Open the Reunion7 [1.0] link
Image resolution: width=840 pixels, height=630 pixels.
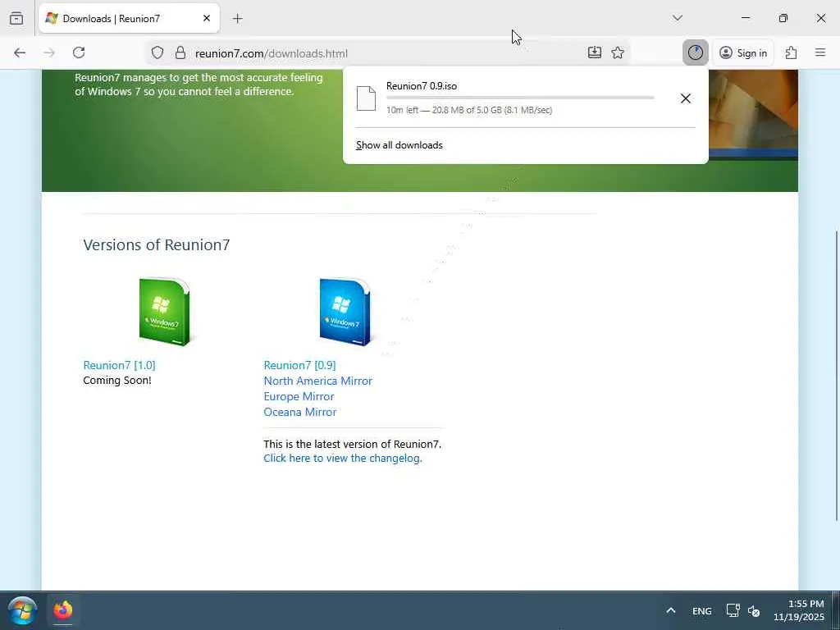tap(119, 365)
